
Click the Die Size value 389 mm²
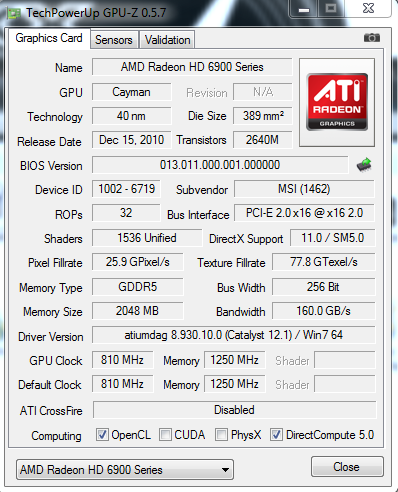[x=263, y=116]
